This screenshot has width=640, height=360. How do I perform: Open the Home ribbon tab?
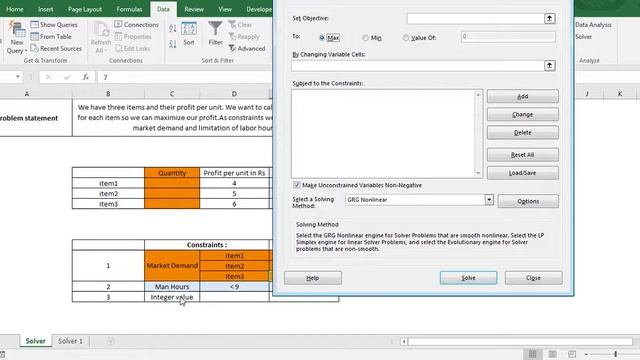click(15, 9)
